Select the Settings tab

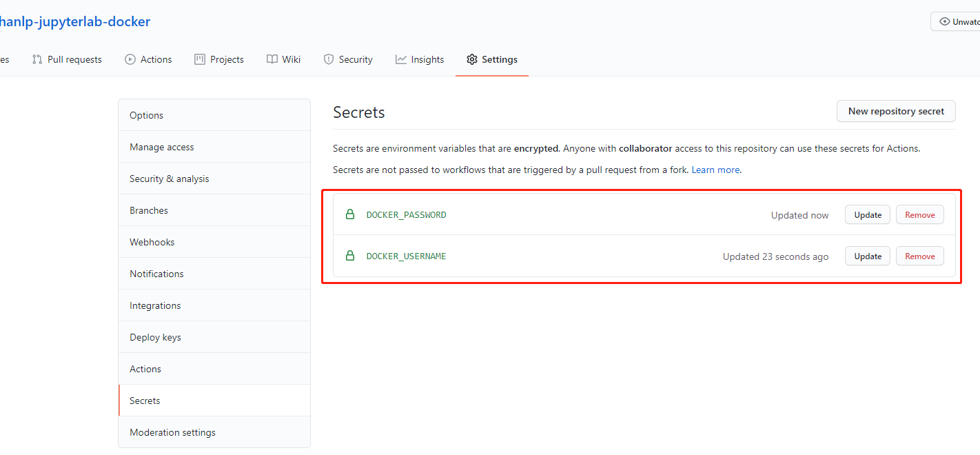pos(492,59)
